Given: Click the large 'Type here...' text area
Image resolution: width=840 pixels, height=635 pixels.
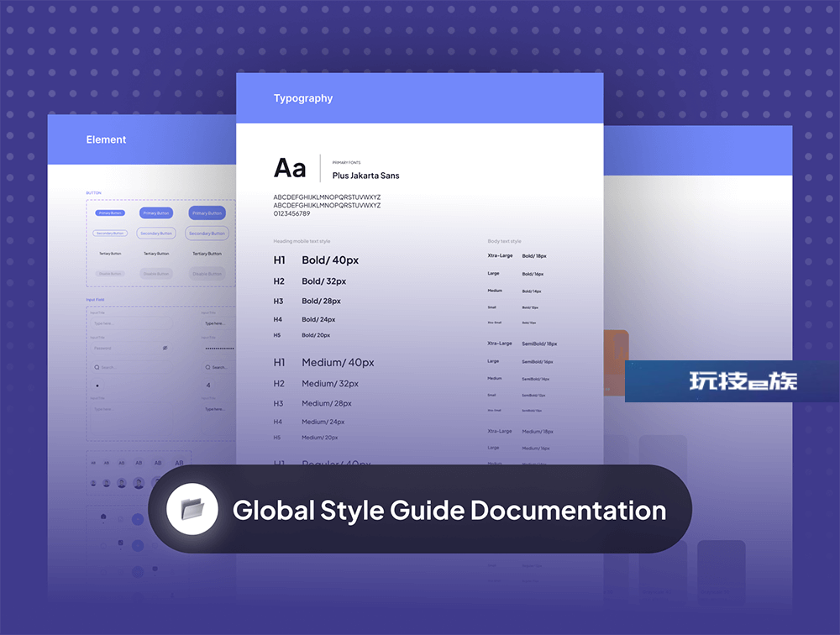Looking at the screenshot, I should coord(131,420).
